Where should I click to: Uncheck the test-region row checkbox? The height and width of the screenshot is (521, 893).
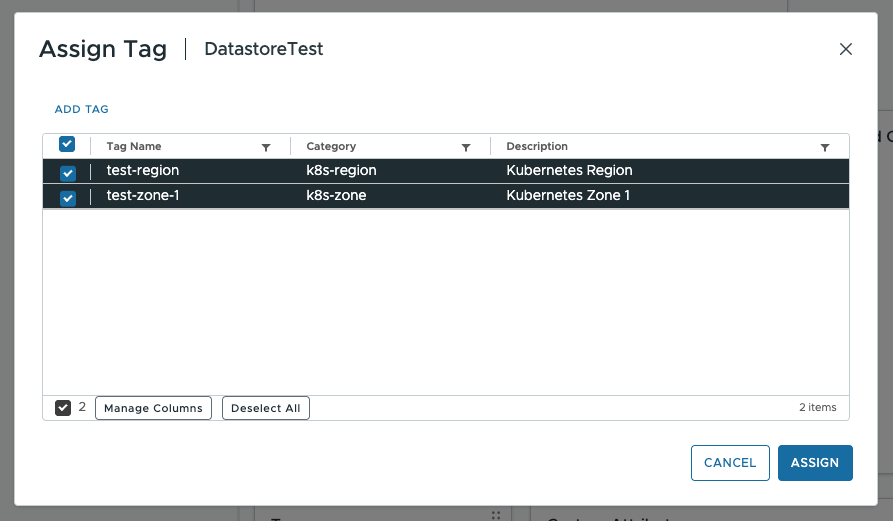coord(67,172)
